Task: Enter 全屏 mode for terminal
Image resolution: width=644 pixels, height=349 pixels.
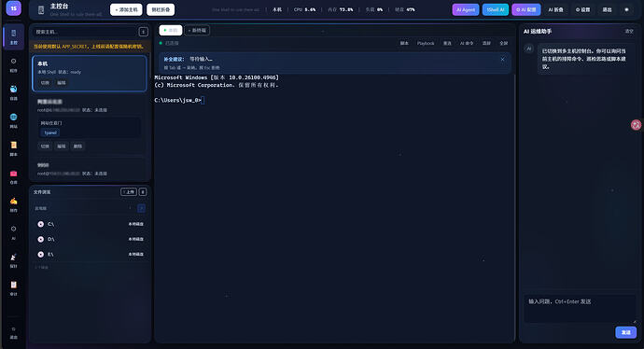Action: pyautogui.click(x=504, y=43)
